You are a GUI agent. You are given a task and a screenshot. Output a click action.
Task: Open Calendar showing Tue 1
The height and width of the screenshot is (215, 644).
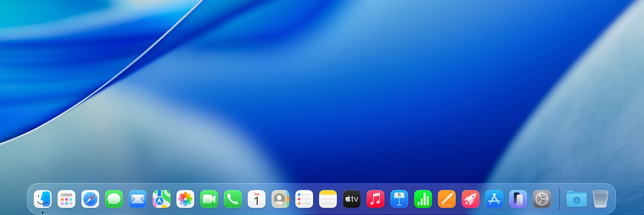(x=257, y=199)
